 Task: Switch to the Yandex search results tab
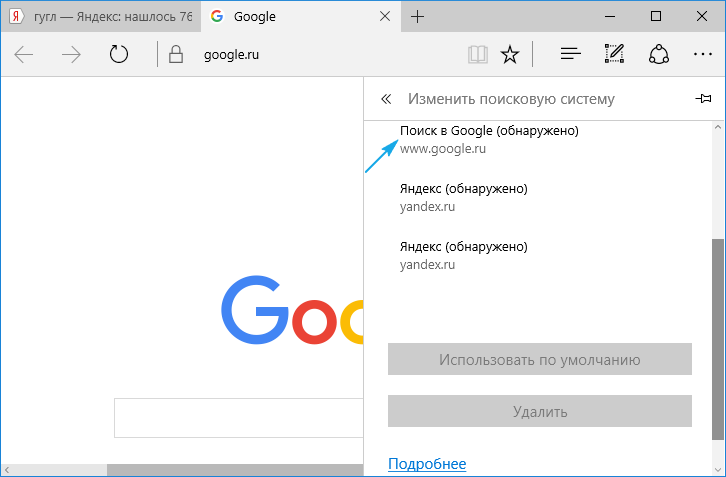point(100,17)
